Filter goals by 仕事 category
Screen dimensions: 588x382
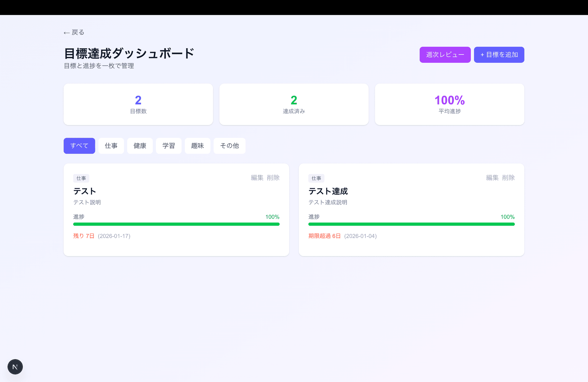(x=111, y=146)
